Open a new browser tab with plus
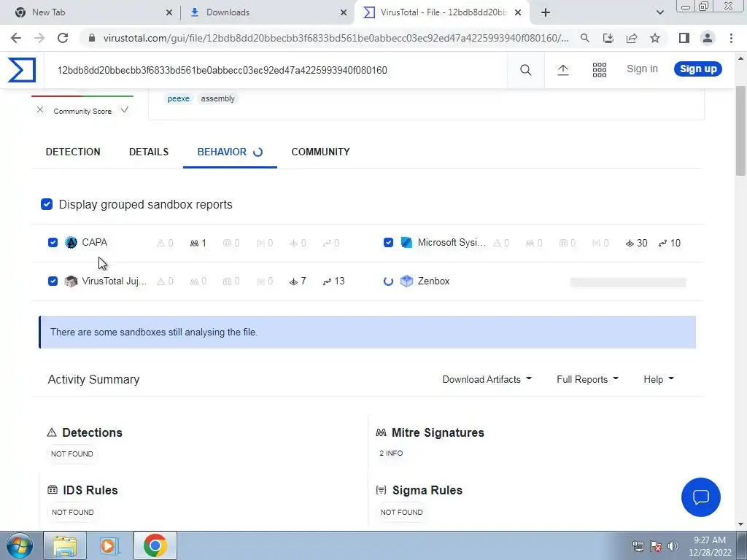747x560 pixels. 546,12
